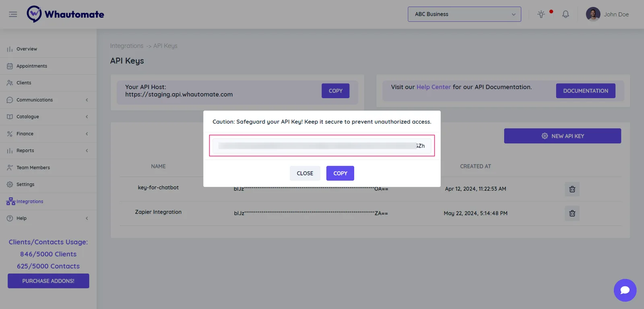This screenshot has height=309, width=644.
Task: Expand the Finance submenu chevron
Action: tap(87, 134)
